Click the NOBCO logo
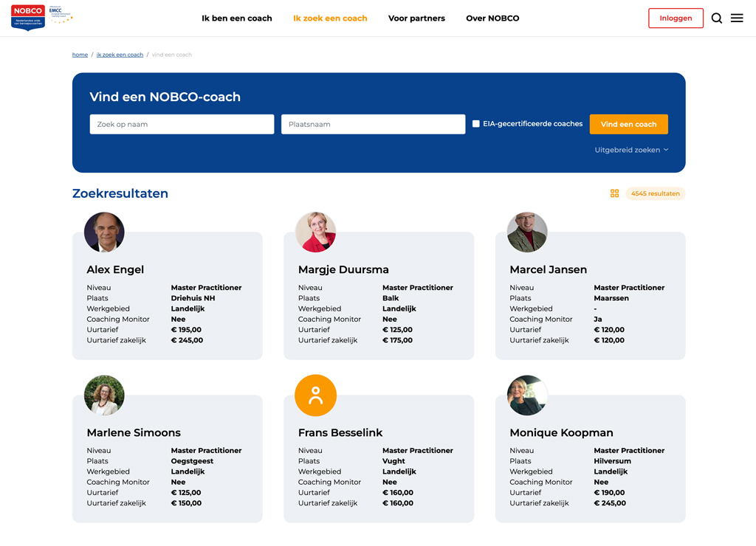The height and width of the screenshot is (546, 756). (x=28, y=18)
